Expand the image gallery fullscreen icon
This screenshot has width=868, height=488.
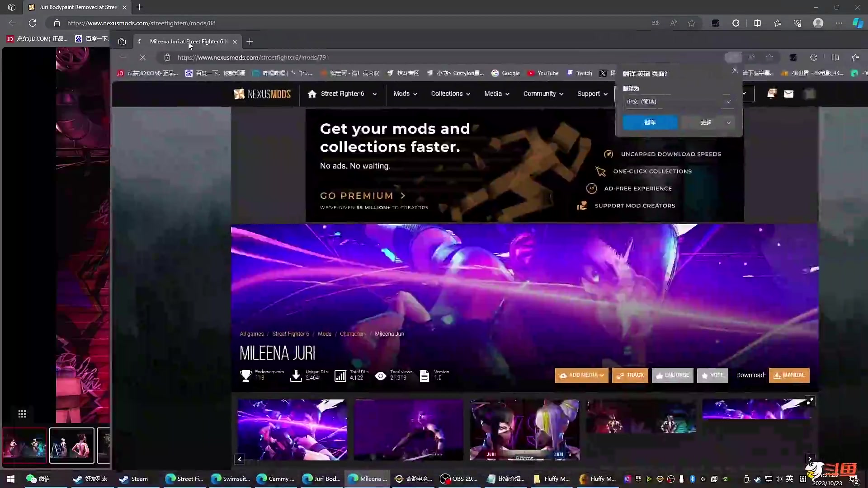click(810, 401)
